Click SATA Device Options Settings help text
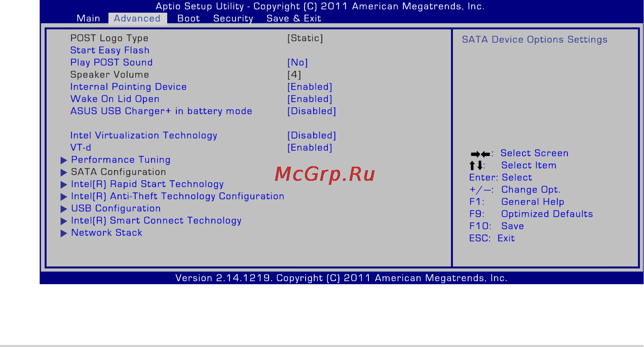Image resolution: width=644 pixels, height=347 pixels. (535, 40)
